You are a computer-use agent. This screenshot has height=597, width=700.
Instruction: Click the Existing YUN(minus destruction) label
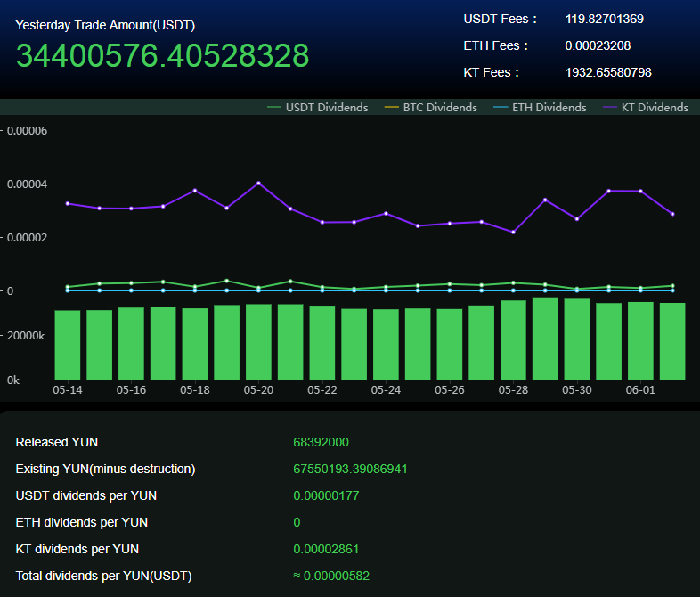pos(105,470)
